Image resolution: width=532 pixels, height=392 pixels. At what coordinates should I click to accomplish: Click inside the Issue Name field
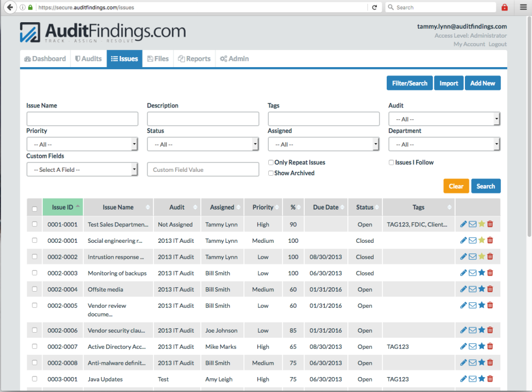[x=82, y=119]
